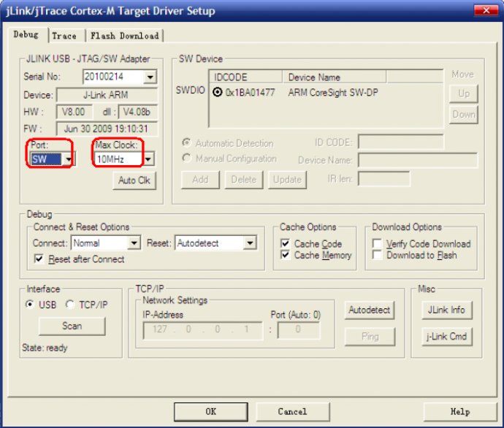Viewport: 504px width, 428px height.
Task: Click the ID CODE input field
Action: [x=401, y=142]
